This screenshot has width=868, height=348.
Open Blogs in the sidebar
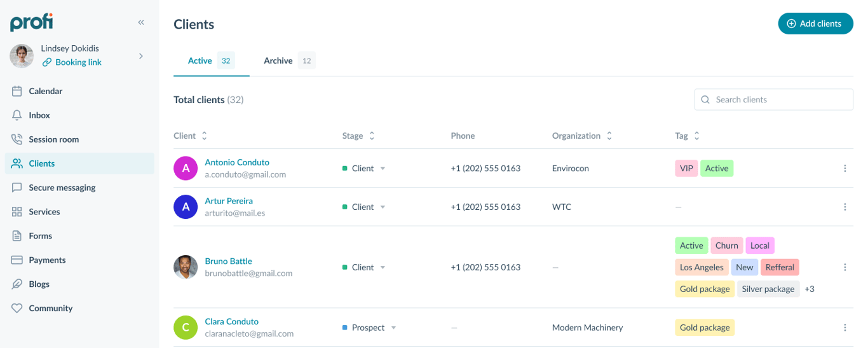pyautogui.click(x=79, y=284)
